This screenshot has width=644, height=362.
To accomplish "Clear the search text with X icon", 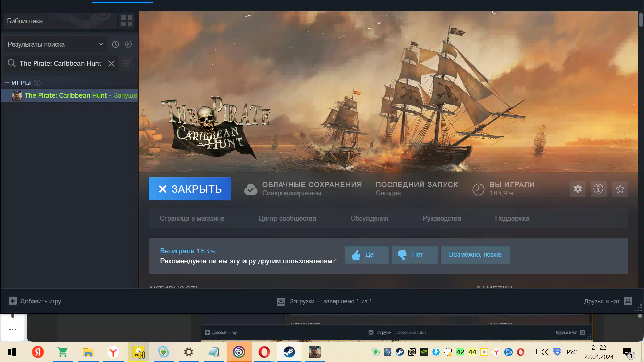I will [x=112, y=63].
